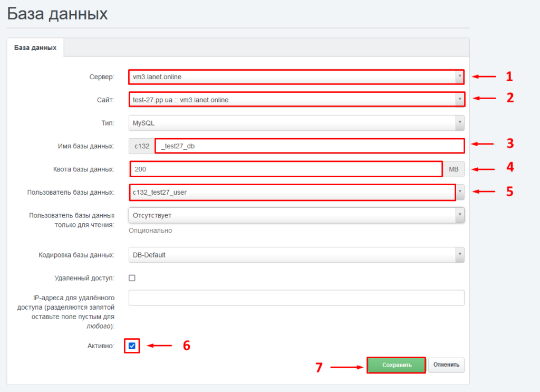540x392 pixels.
Task: Click the MB unit box beside quota
Action: [x=454, y=169]
